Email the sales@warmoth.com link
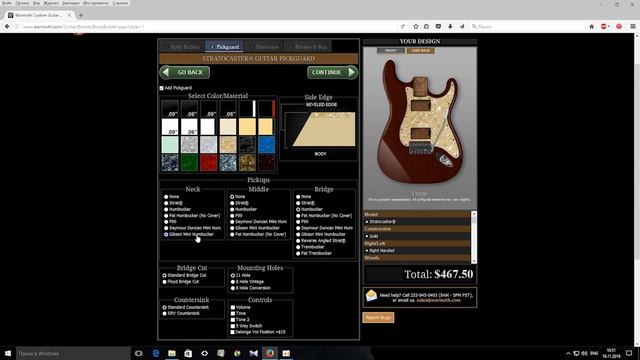 (x=438, y=300)
